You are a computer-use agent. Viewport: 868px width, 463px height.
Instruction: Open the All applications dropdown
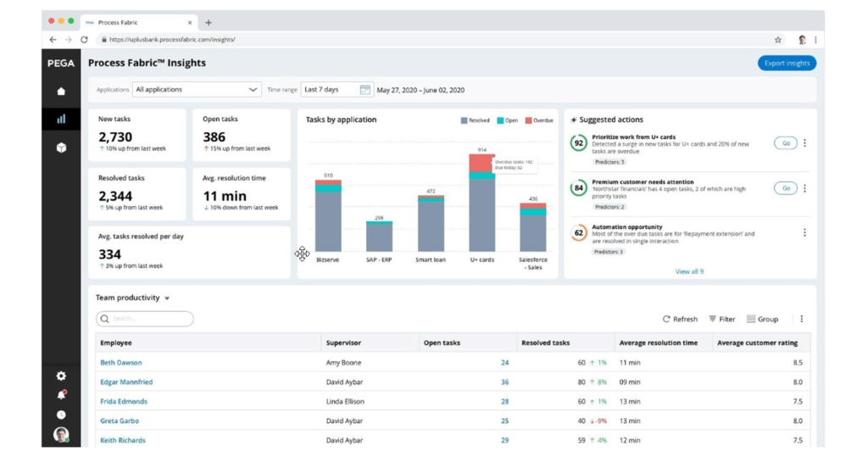[x=197, y=90]
